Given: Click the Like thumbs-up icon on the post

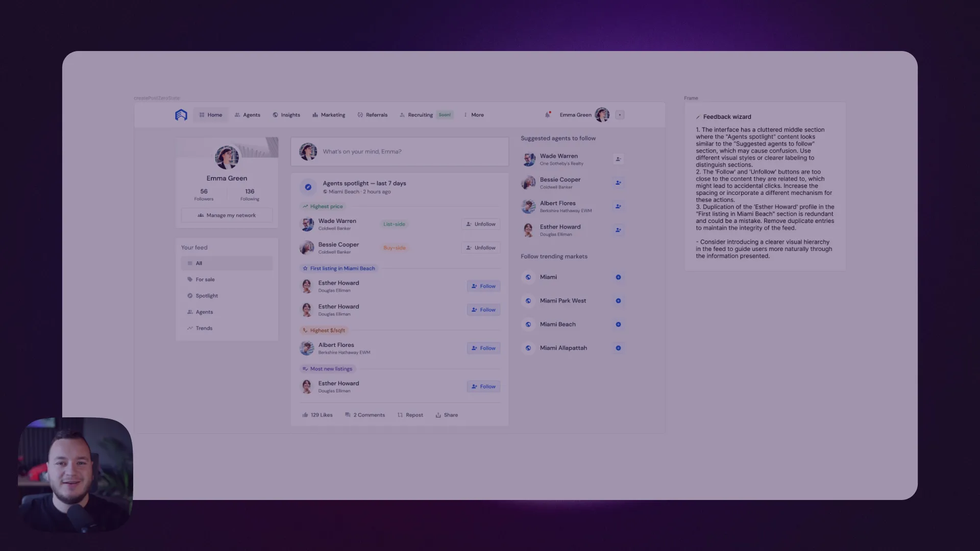Looking at the screenshot, I should pos(306,415).
